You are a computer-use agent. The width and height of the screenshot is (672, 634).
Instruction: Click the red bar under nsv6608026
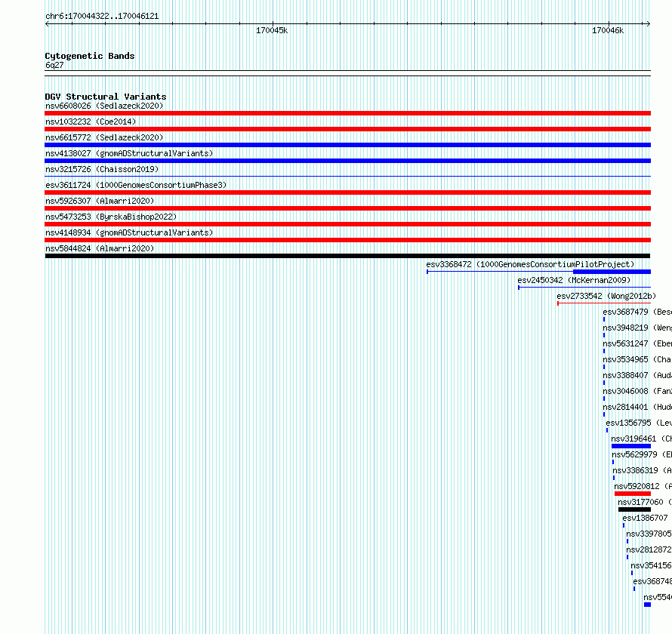pyautogui.click(x=347, y=113)
